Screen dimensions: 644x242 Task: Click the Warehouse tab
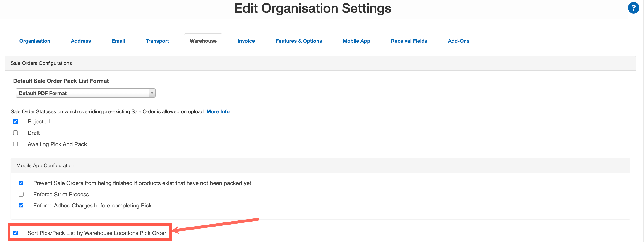coord(203,41)
